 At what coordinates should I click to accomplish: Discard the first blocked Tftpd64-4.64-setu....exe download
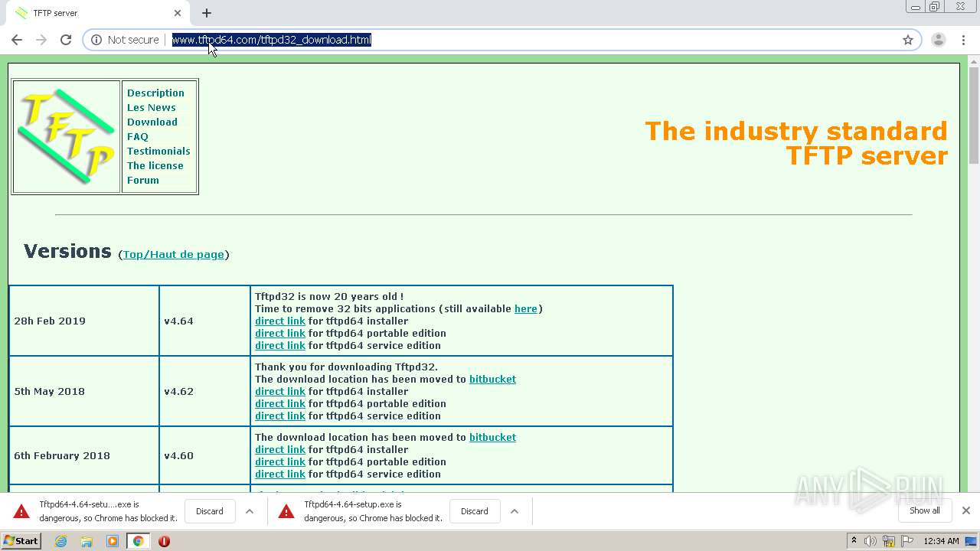tap(209, 511)
